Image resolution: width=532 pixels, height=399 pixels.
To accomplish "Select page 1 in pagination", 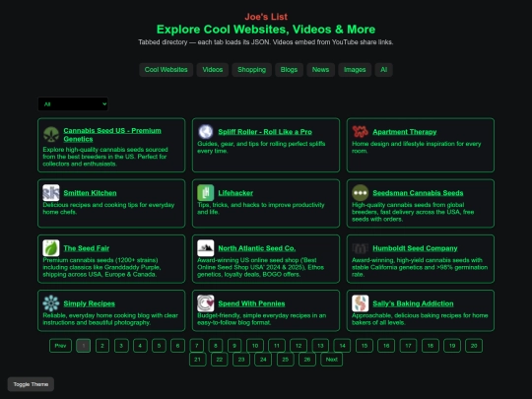I will coord(84,346).
